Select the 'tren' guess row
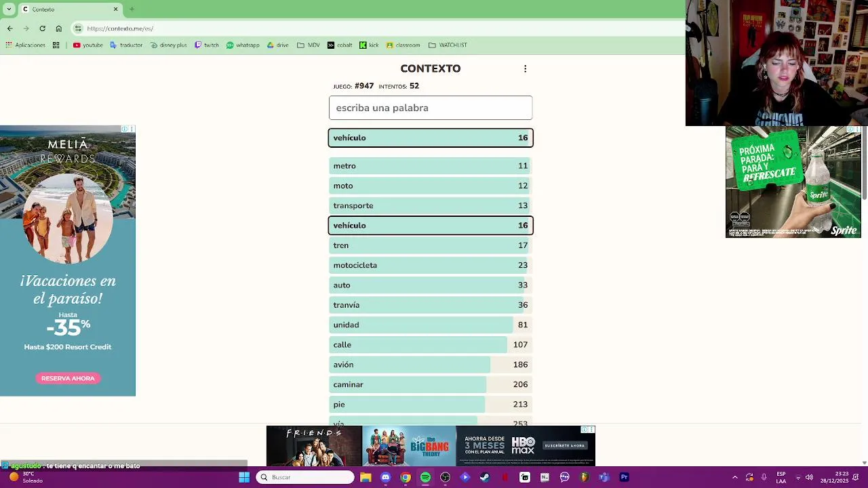The height and width of the screenshot is (488, 868). click(x=431, y=245)
